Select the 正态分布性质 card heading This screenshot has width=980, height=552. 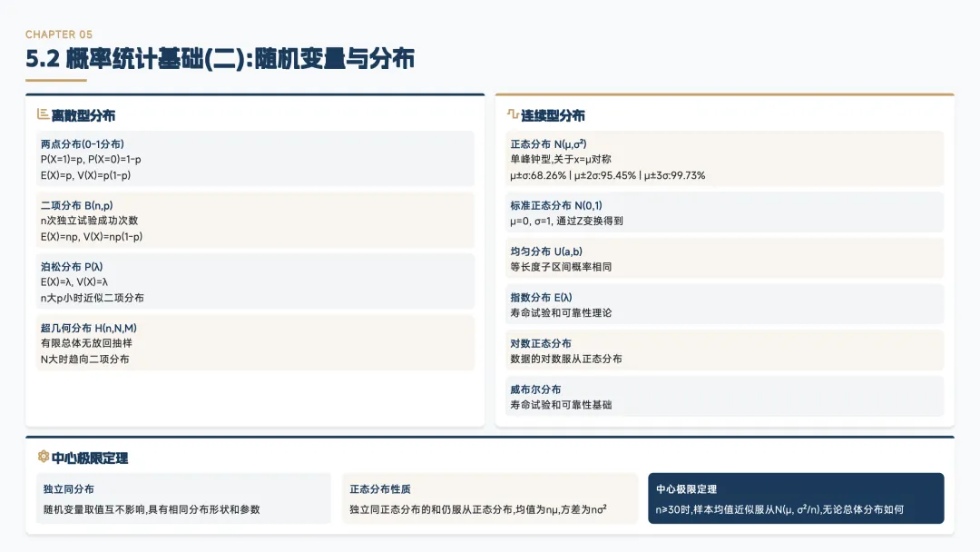coord(380,489)
